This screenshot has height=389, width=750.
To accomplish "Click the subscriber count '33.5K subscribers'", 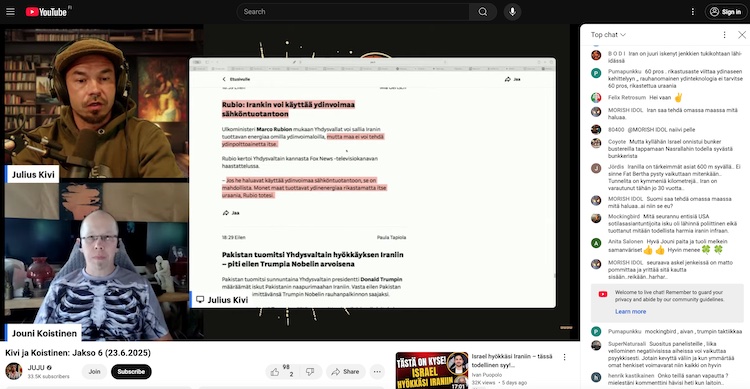I will click(48, 377).
